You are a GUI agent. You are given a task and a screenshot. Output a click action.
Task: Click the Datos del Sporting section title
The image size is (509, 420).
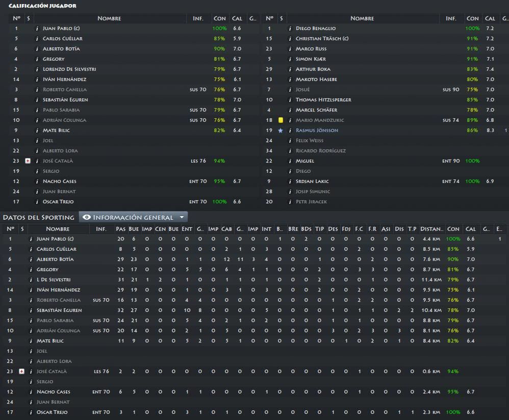[39, 217]
